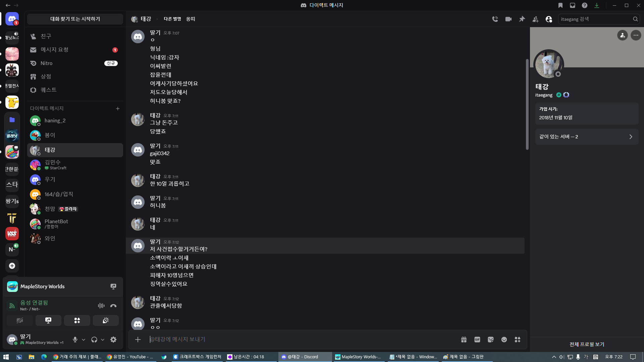Screen dimensions: 644x362
Task: Open the 친구 friends tab
Action: point(75,36)
